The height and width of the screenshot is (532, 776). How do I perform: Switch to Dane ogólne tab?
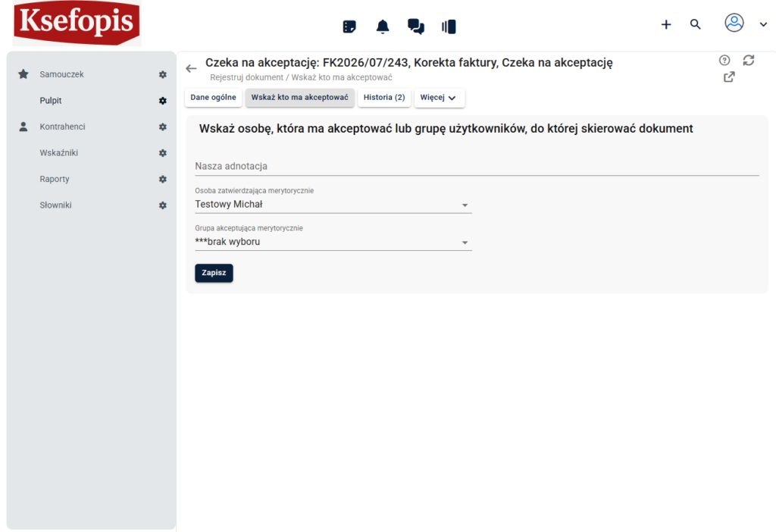[x=214, y=98]
